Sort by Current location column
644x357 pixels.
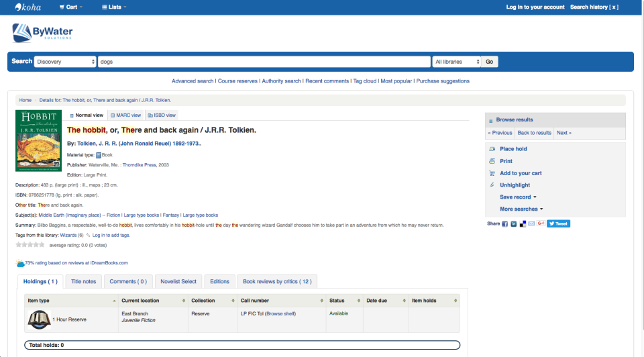(x=153, y=301)
